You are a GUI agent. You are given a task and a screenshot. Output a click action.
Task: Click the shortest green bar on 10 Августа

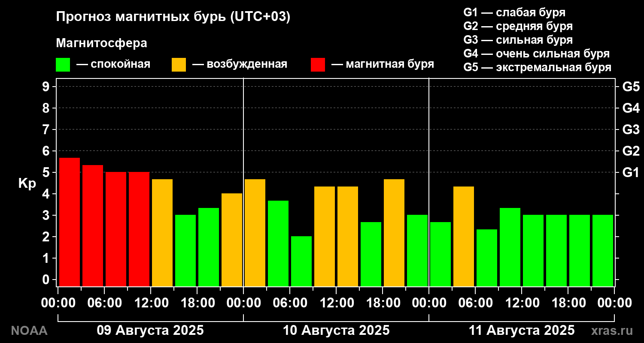coord(301,261)
